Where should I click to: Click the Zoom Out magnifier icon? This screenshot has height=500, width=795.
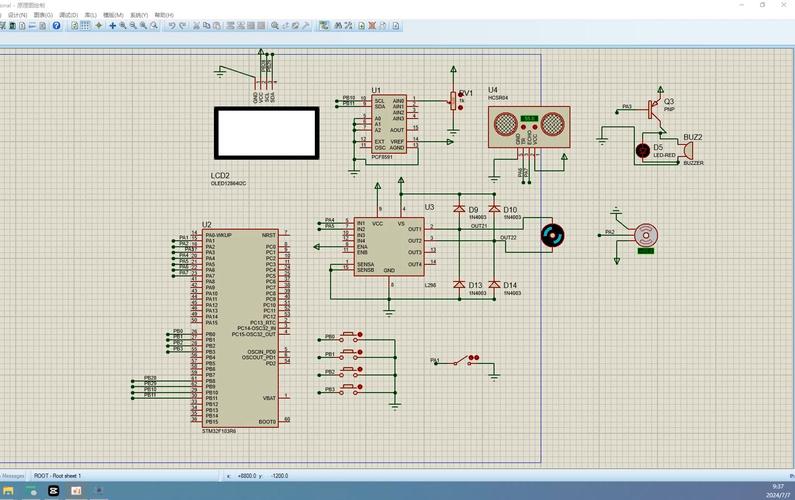tap(133, 25)
